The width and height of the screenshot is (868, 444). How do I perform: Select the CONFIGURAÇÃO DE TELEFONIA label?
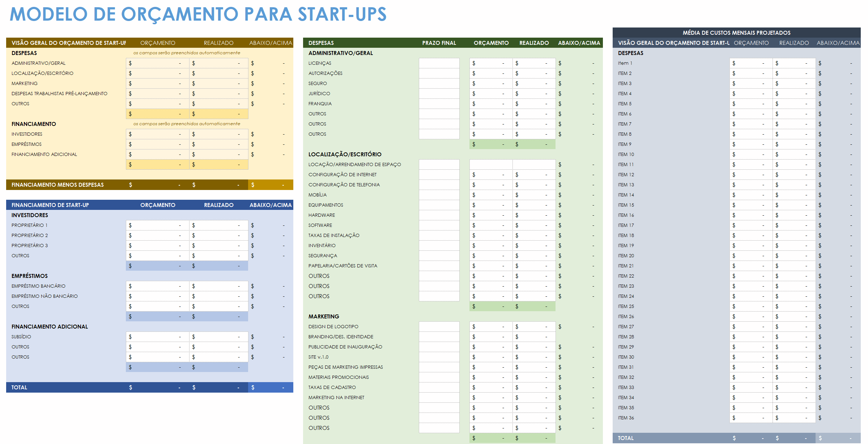click(344, 185)
